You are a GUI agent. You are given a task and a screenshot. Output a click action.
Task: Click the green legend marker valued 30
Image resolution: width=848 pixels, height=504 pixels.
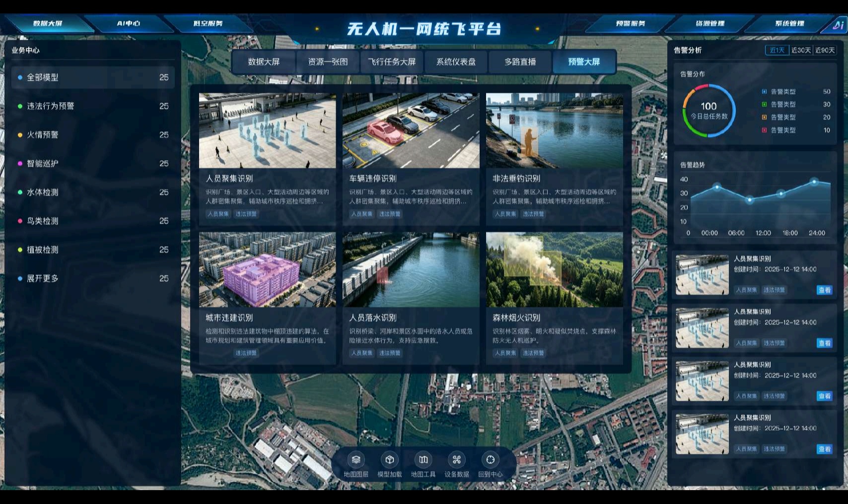[764, 104]
